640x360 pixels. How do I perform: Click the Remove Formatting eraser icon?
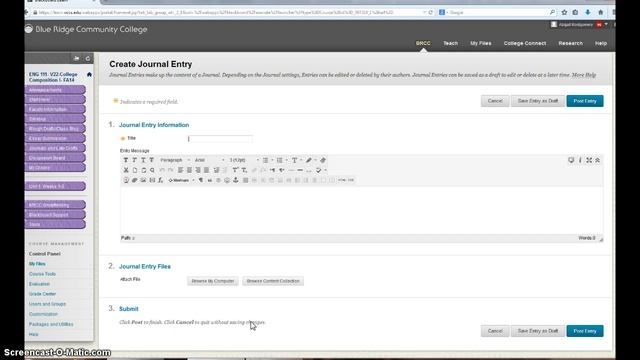coord(323,160)
